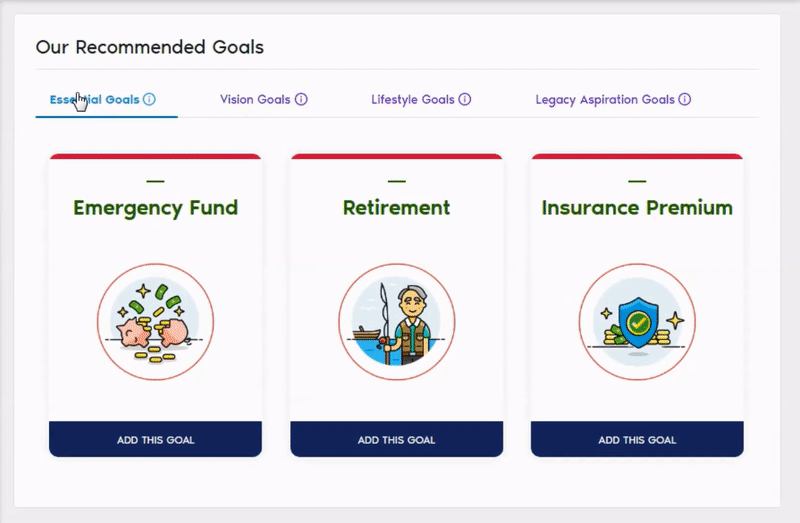Click the Insurance Premium shield illustration
The image size is (800, 523).
[637, 322]
